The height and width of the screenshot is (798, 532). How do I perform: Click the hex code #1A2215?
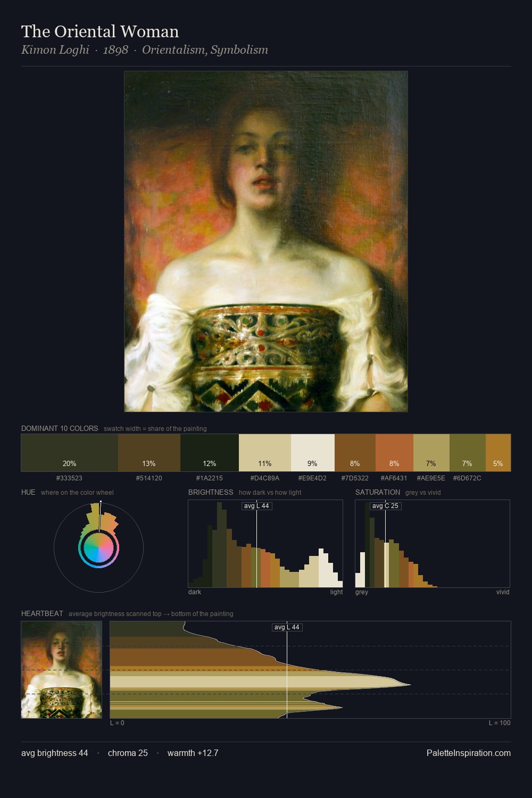tap(210, 478)
